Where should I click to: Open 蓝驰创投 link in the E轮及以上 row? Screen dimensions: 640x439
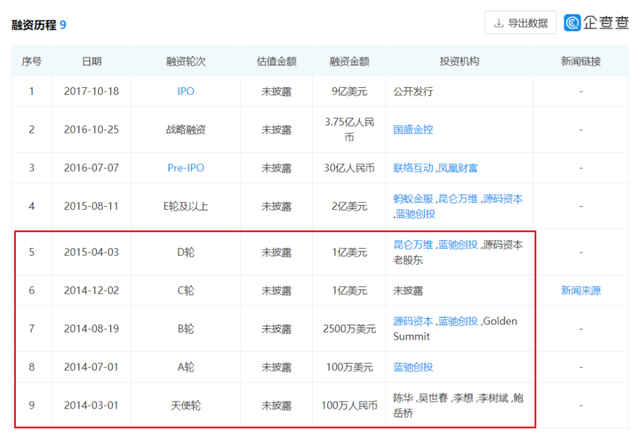416,214
